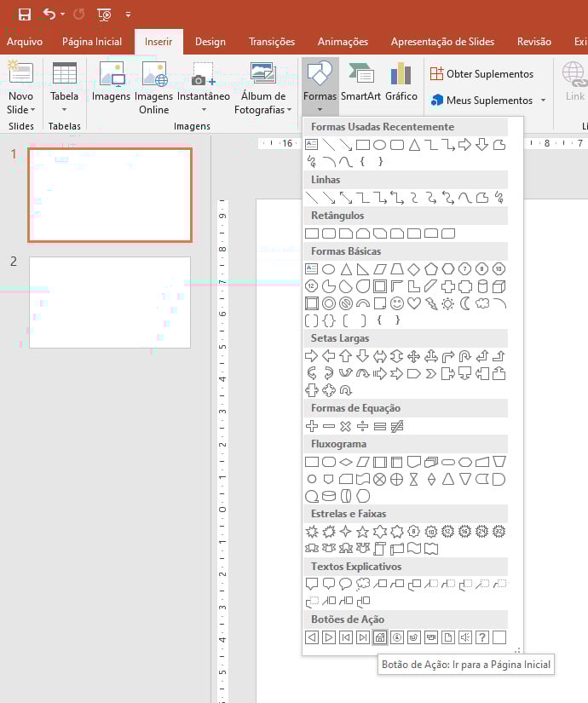
Task: Click Imagens Online button
Action: click(x=153, y=88)
